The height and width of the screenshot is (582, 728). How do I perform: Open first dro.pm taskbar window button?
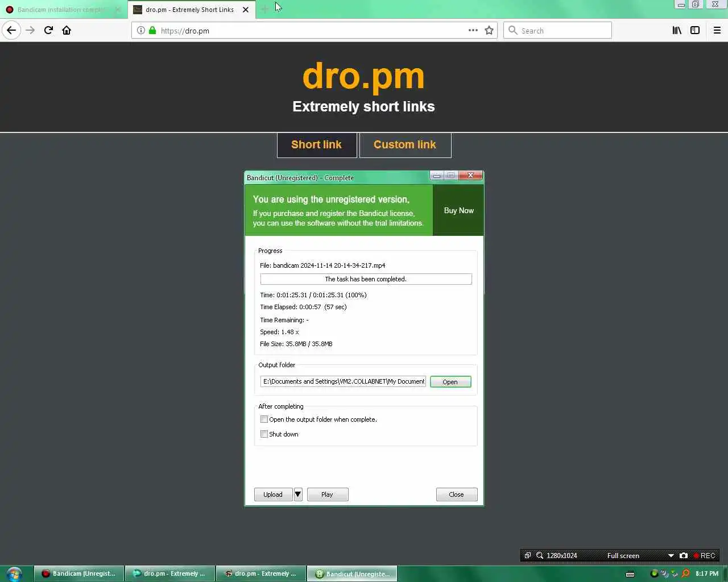point(170,573)
